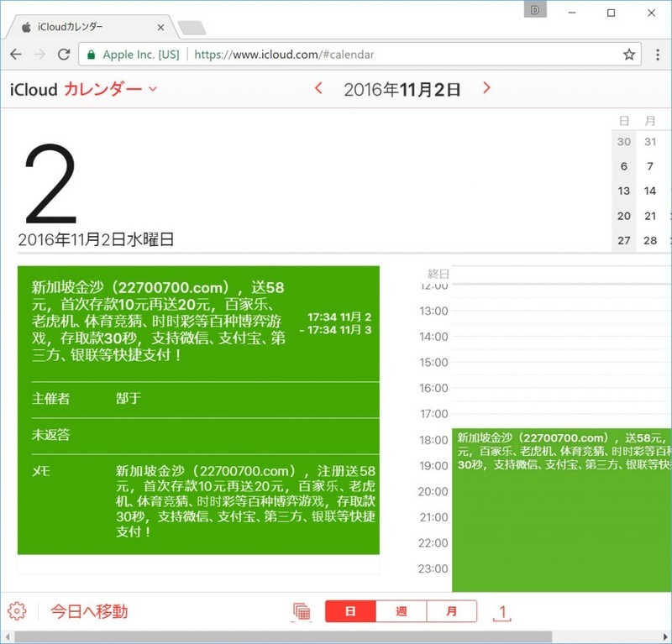Screen dimensions: 672x644
Task: Open the spam event starting at 18:00
Action: tap(562, 510)
